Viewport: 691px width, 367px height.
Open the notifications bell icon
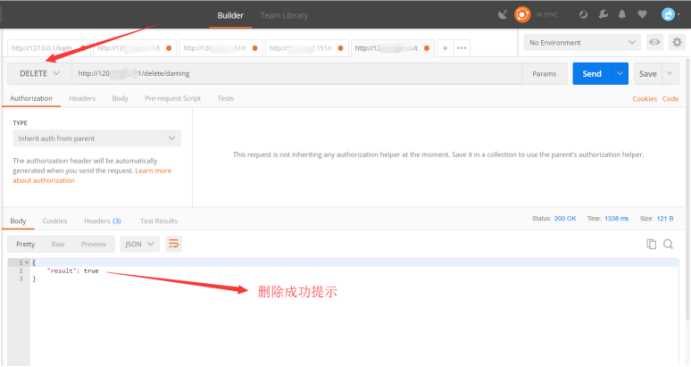click(622, 15)
